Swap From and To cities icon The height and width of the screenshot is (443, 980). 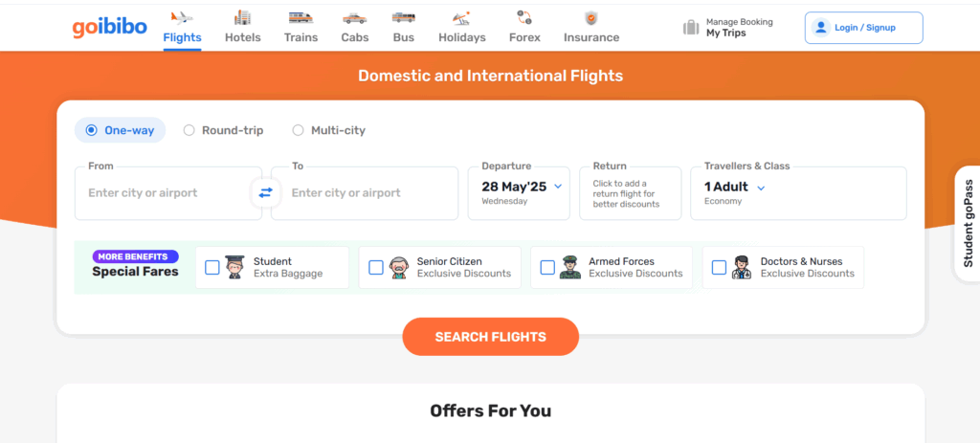click(265, 192)
